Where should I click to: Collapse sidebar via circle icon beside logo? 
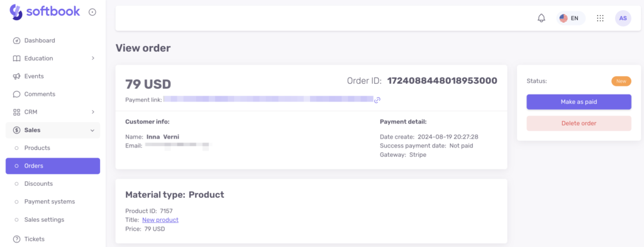point(92,13)
